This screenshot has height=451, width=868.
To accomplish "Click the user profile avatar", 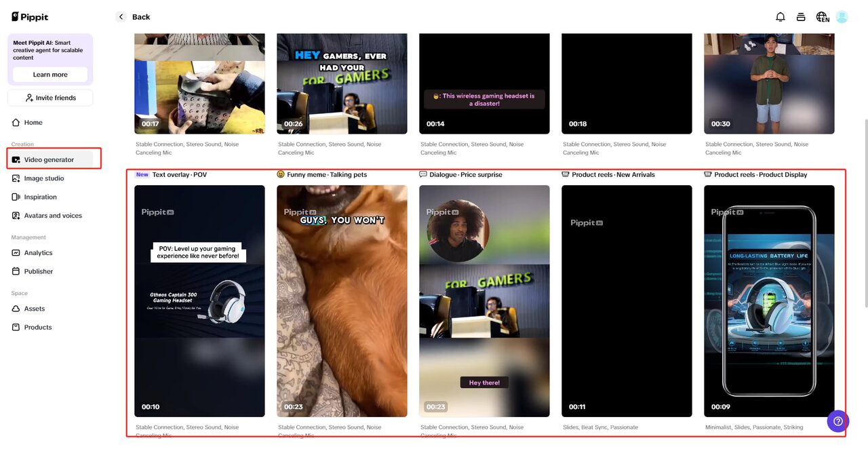I will 842,17.
